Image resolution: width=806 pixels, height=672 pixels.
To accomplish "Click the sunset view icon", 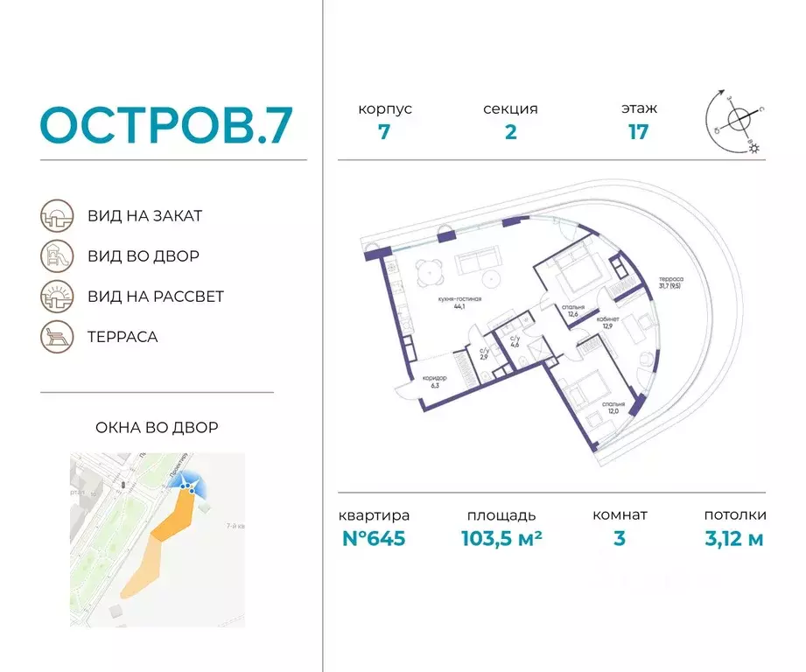I will [x=57, y=216].
